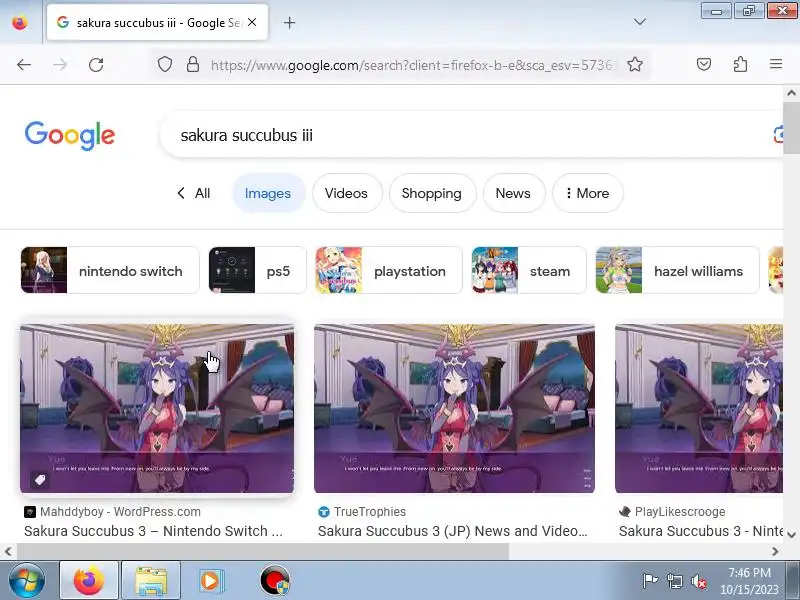Filter results by ps5 chip

[257, 270]
